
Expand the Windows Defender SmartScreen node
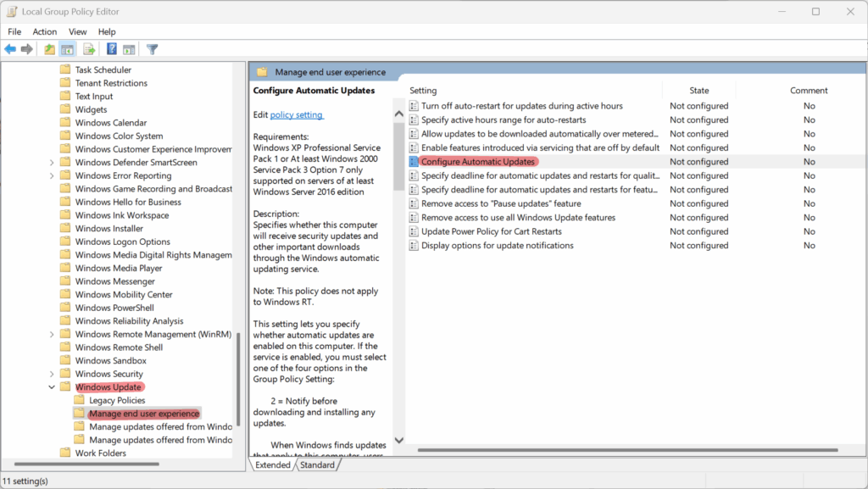tap(52, 163)
